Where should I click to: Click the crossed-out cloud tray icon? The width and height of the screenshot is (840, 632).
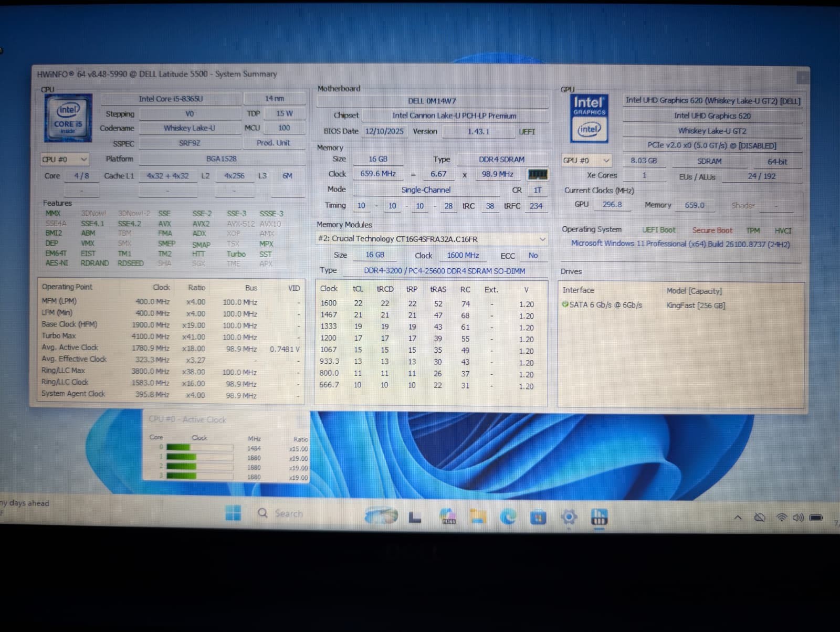tap(760, 518)
